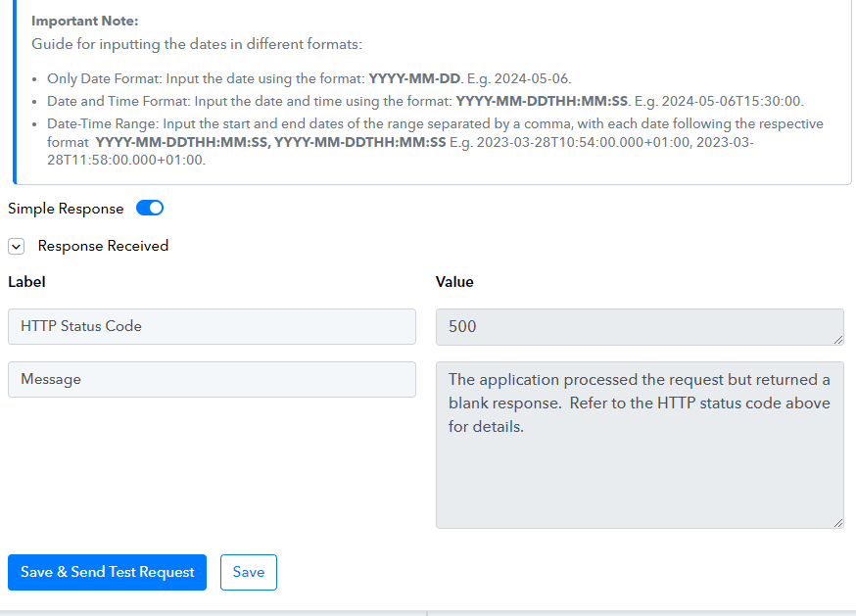The width and height of the screenshot is (856, 616).
Task: Click the Simple Response text label
Action: pos(66,209)
